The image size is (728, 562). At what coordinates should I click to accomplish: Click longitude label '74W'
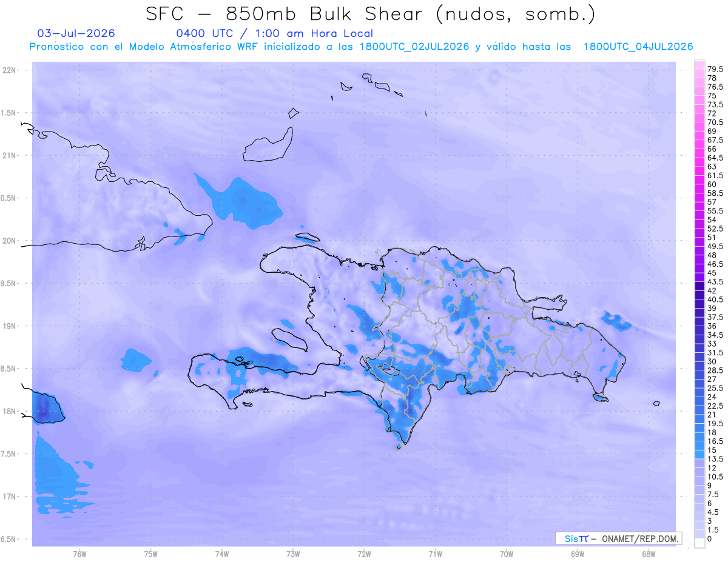point(222,554)
